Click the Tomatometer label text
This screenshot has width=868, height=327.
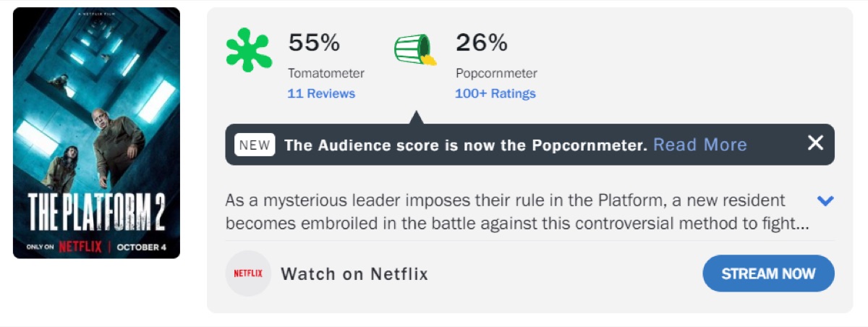325,73
